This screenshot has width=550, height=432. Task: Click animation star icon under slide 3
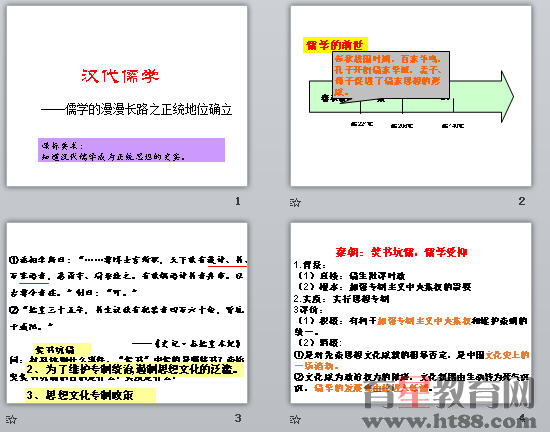pyautogui.click(x=12, y=419)
